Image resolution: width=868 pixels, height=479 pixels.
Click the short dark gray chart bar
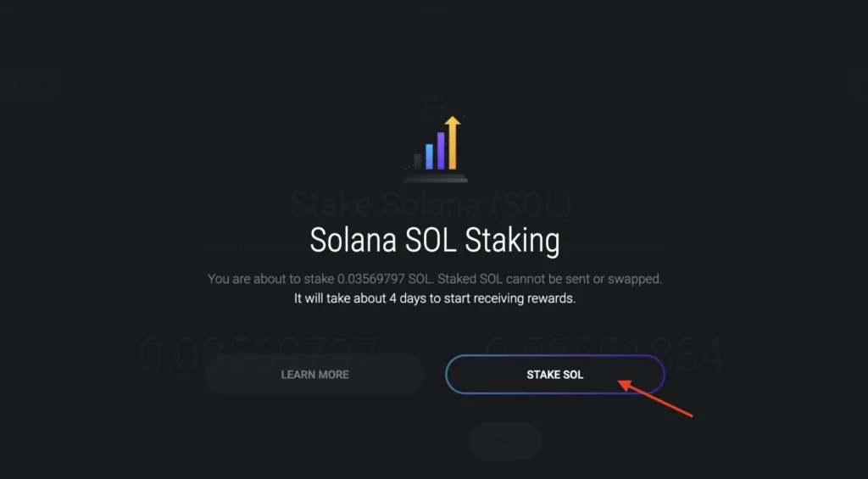[x=418, y=162]
